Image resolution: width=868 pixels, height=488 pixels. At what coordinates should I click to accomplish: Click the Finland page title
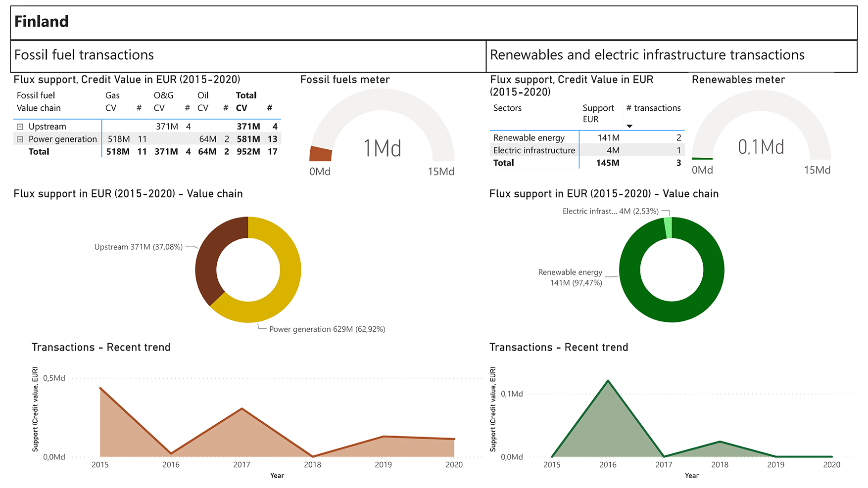(x=42, y=21)
